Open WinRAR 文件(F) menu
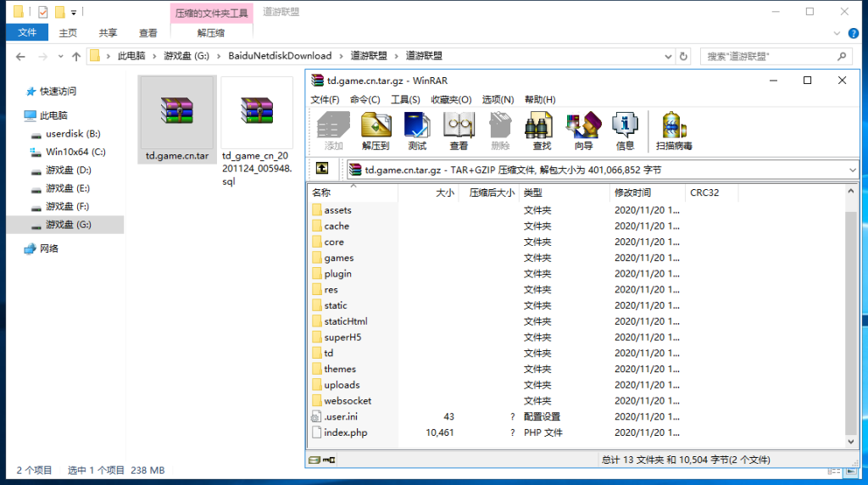This screenshot has height=485, width=868. (x=325, y=100)
